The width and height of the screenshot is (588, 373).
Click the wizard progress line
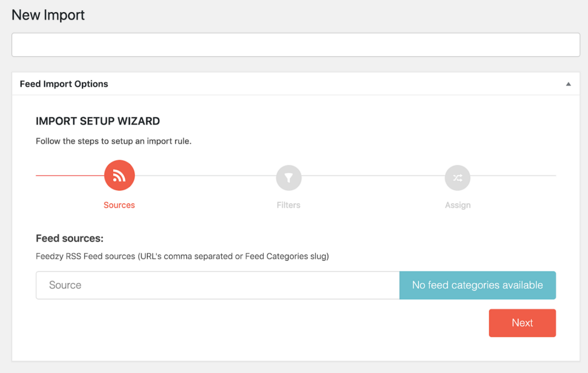[201, 175]
